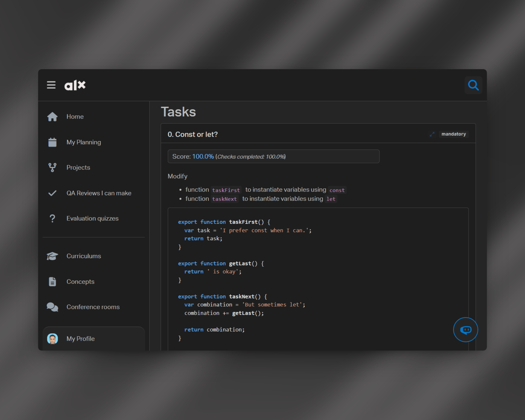
Task: Select the Projects branching icon
Action: 52,167
